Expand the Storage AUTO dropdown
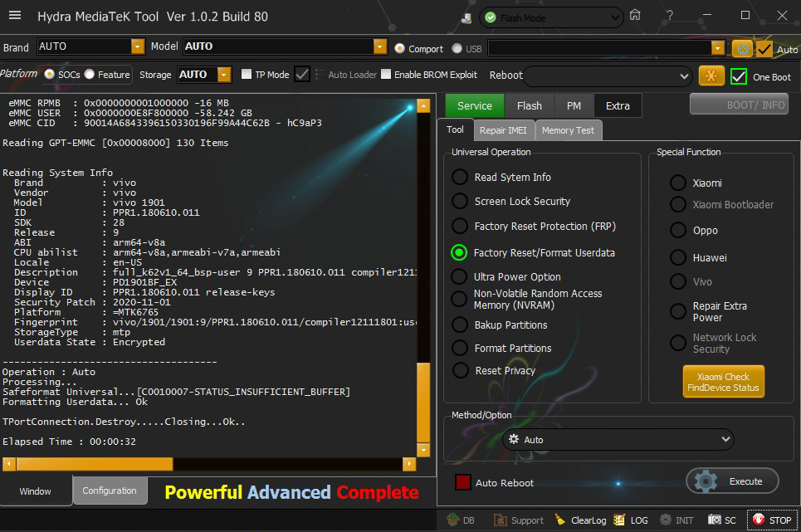The width and height of the screenshot is (801, 532). pyautogui.click(x=224, y=75)
